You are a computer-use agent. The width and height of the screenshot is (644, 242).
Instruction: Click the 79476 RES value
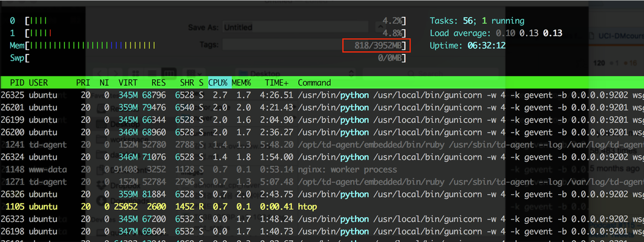click(x=154, y=108)
